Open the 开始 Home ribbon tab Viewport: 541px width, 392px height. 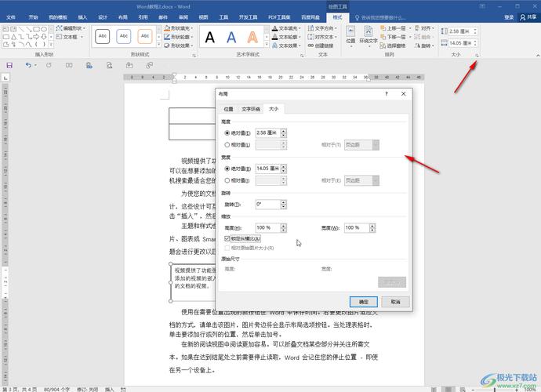[33, 17]
